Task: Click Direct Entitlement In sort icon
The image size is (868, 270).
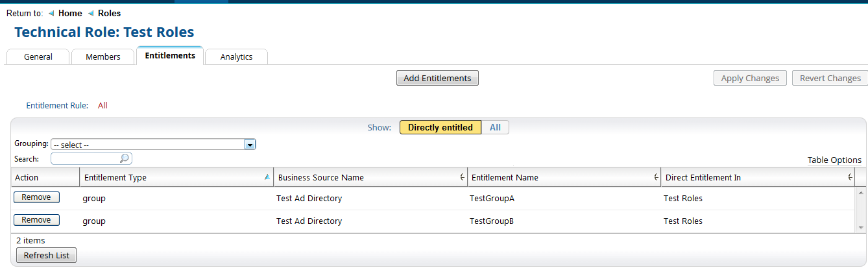Action: pyautogui.click(x=850, y=177)
